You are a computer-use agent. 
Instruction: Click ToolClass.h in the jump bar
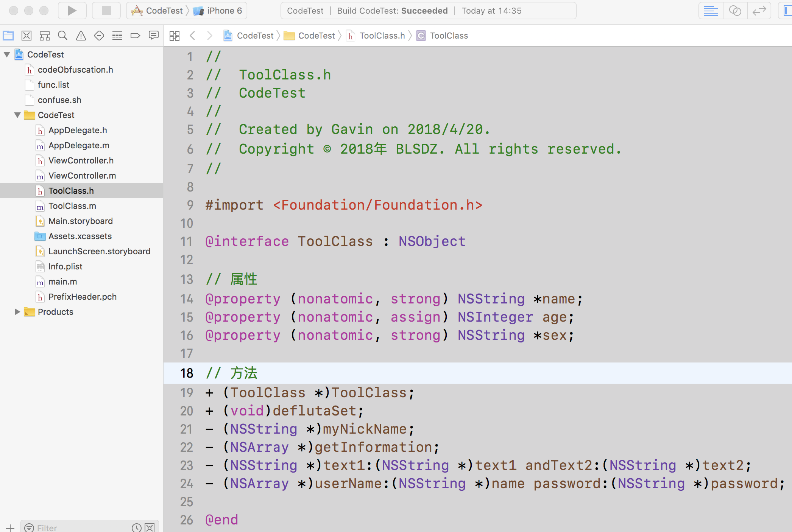[x=382, y=36]
